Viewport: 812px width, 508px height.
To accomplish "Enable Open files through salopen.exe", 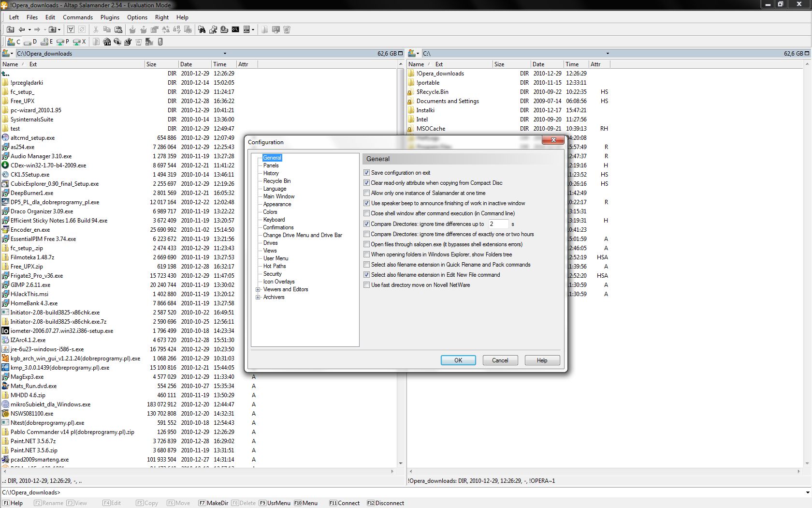I will coord(366,244).
